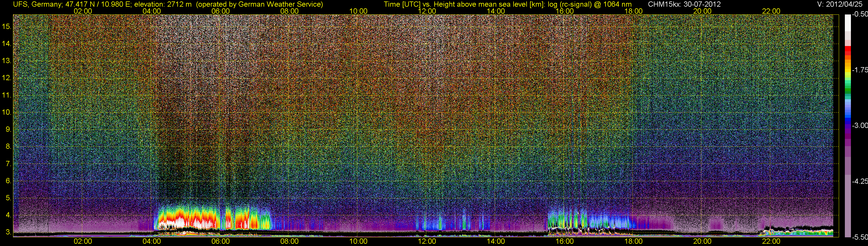Select the "8." km height axis label
Screen dimensions: 868x246
(8, 147)
